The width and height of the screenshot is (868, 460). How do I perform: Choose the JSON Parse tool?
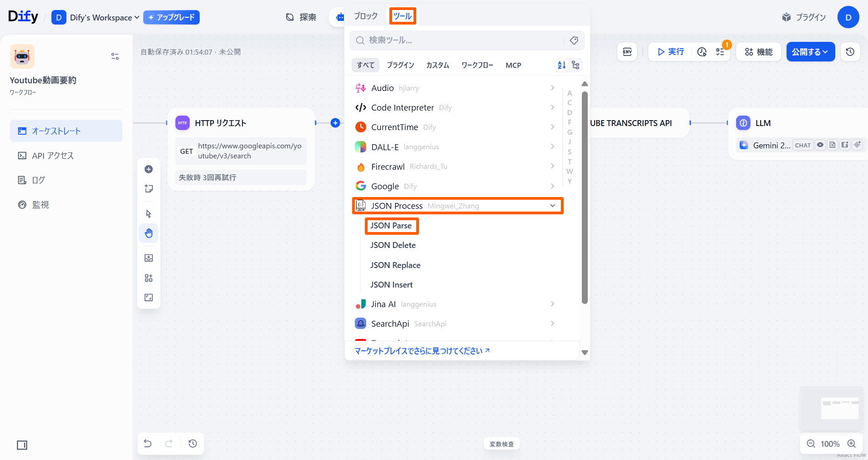(x=391, y=226)
